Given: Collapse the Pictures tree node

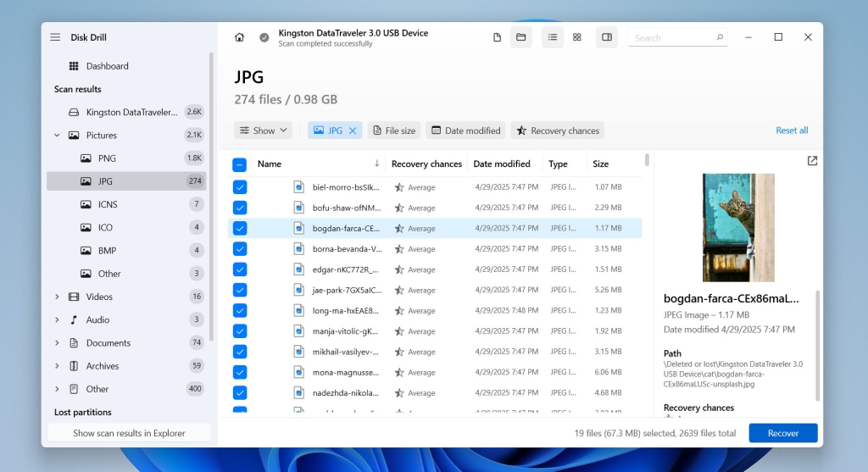Looking at the screenshot, I should point(57,135).
